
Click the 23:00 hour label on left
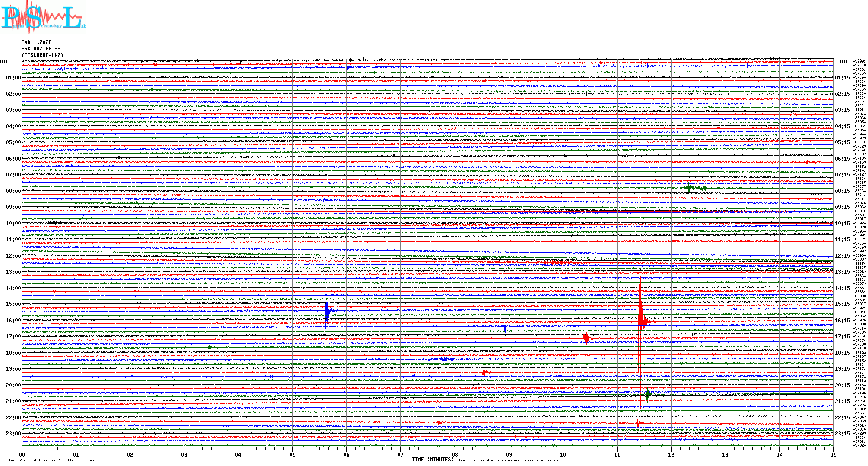(x=13, y=434)
